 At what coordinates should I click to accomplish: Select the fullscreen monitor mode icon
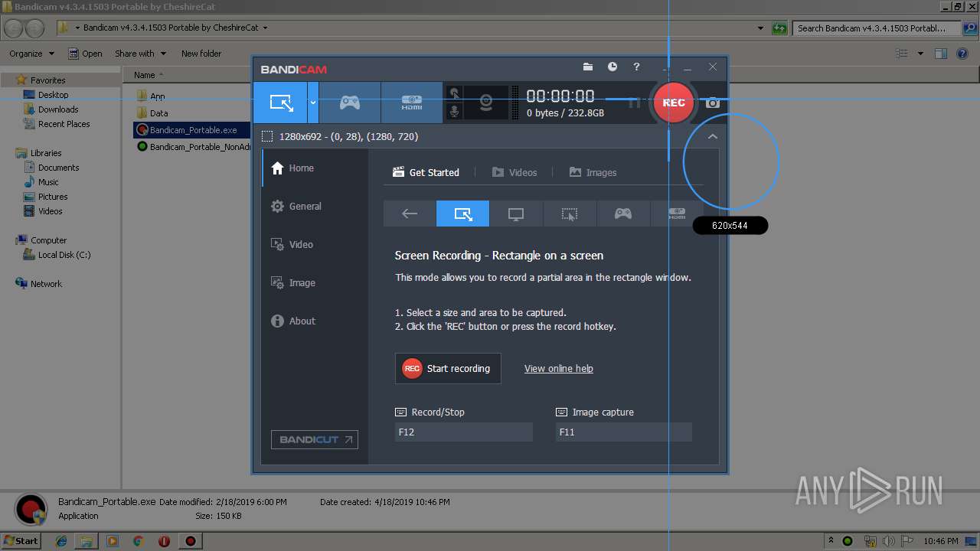point(516,214)
